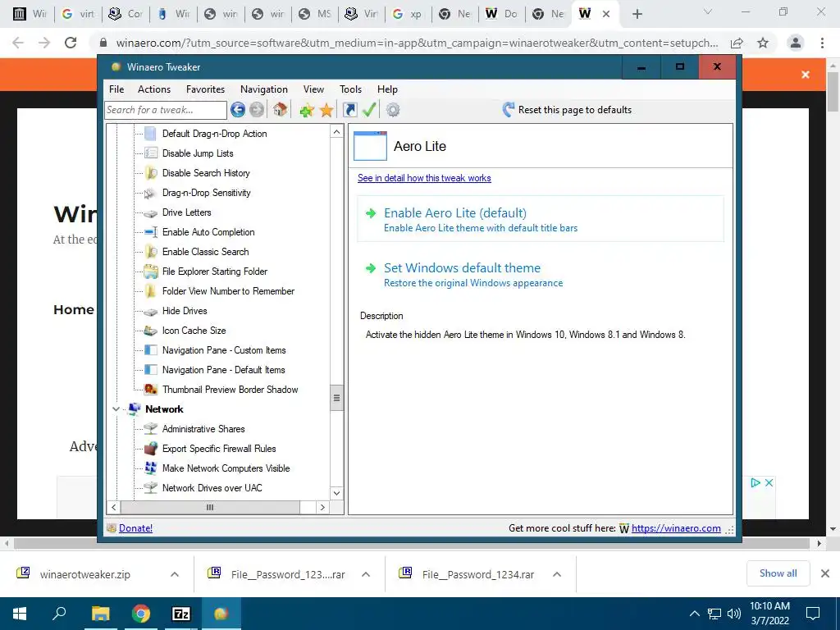Screen dimensions: 840x630
Task: Open the https://winaero.com link in status bar
Action: coord(676,528)
